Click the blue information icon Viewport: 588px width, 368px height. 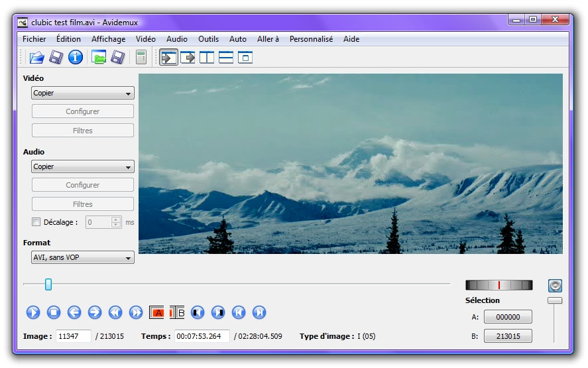(x=76, y=58)
